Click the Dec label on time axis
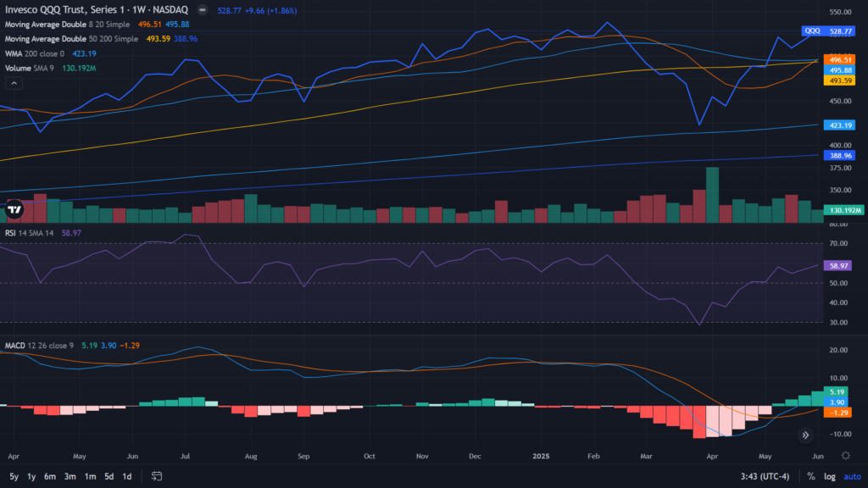Image resolution: width=868 pixels, height=488 pixels. coord(475,457)
